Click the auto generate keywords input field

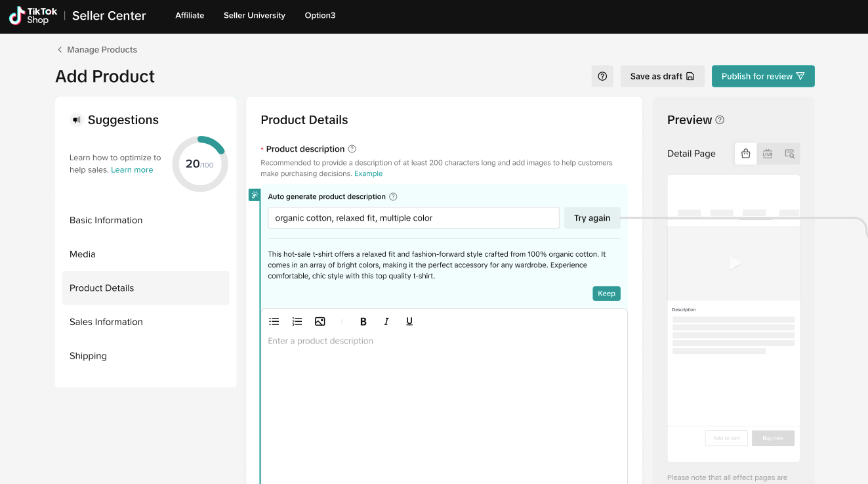pos(413,218)
